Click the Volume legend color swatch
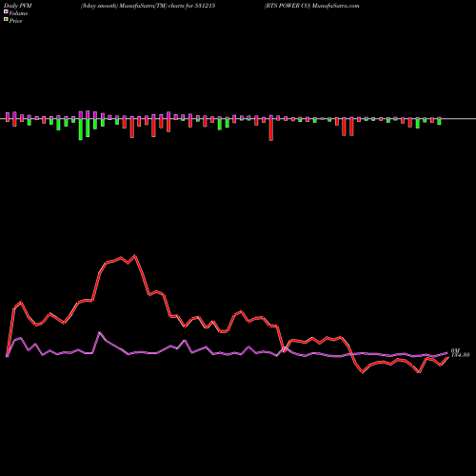476x476 pixels. coord(6,11)
